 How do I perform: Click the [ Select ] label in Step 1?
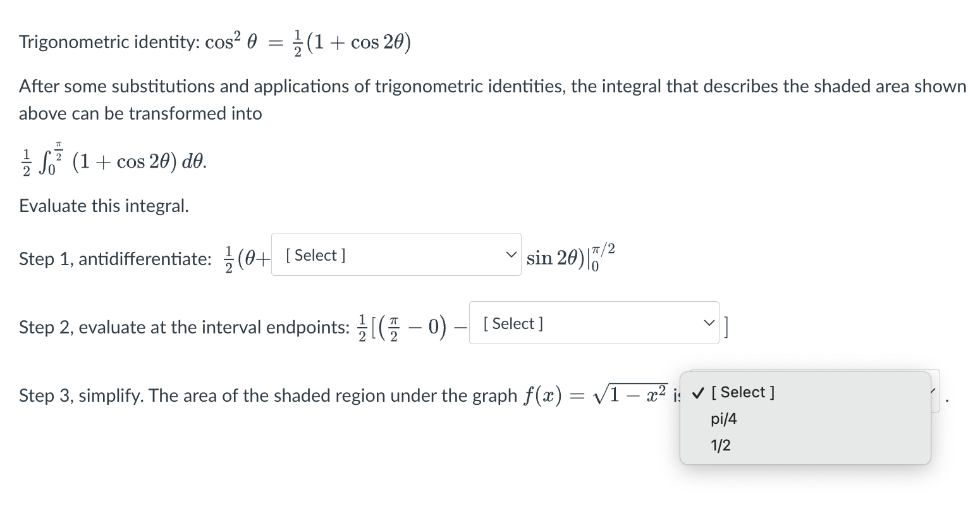(314, 255)
